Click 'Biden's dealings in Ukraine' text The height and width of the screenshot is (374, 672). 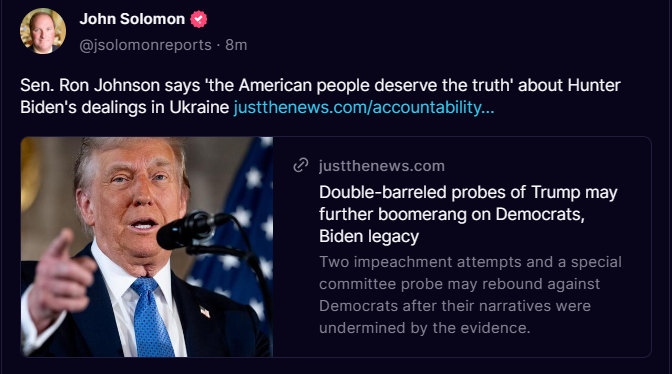tap(124, 107)
